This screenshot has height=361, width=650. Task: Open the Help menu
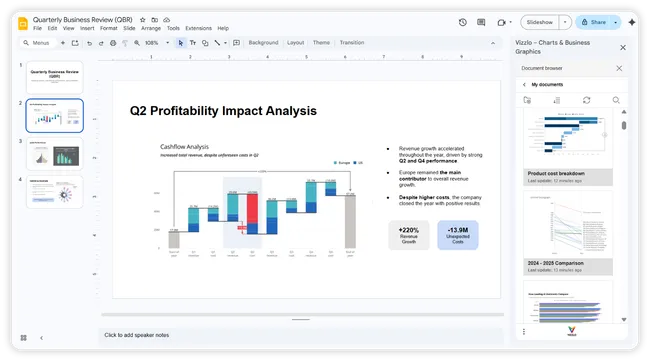coord(223,28)
